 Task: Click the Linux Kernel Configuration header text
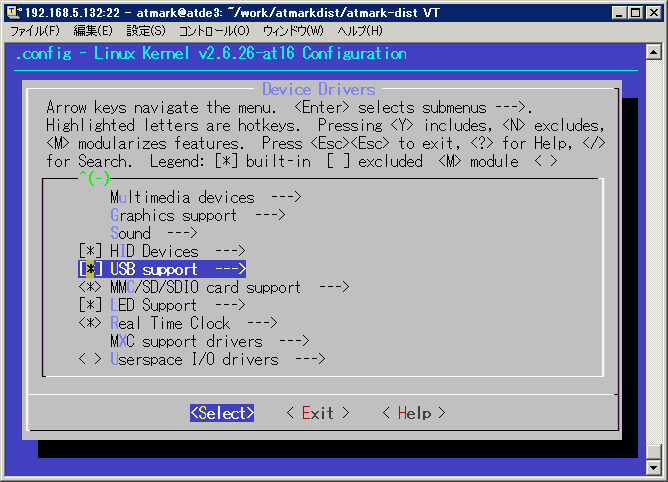(211, 54)
